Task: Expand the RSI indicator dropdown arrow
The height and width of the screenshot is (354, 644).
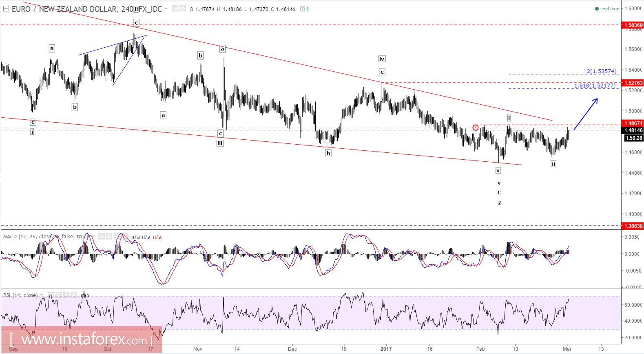Action: click(x=42, y=295)
